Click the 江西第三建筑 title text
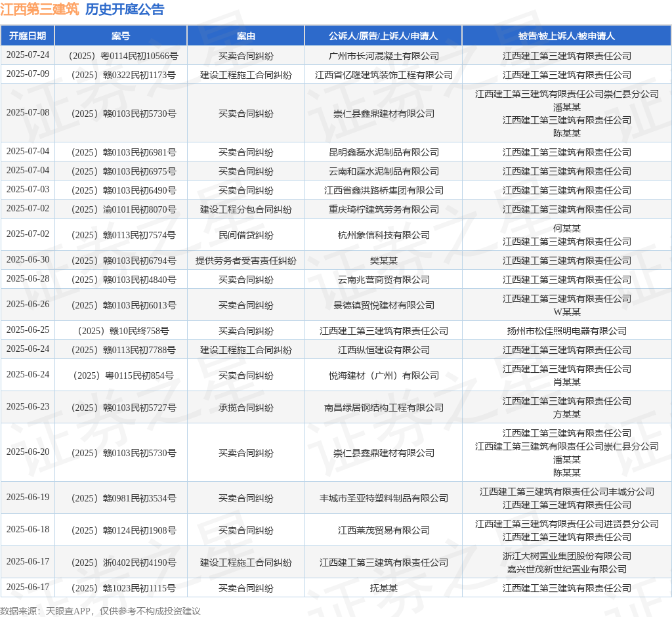Image resolution: width=672 pixels, height=617 pixels. tap(40, 9)
